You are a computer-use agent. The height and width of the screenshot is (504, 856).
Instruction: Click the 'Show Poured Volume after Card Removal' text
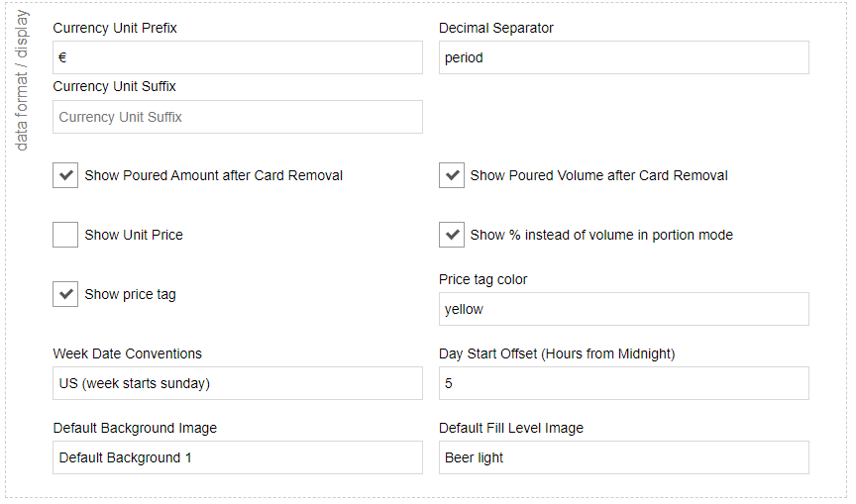click(x=598, y=175)
